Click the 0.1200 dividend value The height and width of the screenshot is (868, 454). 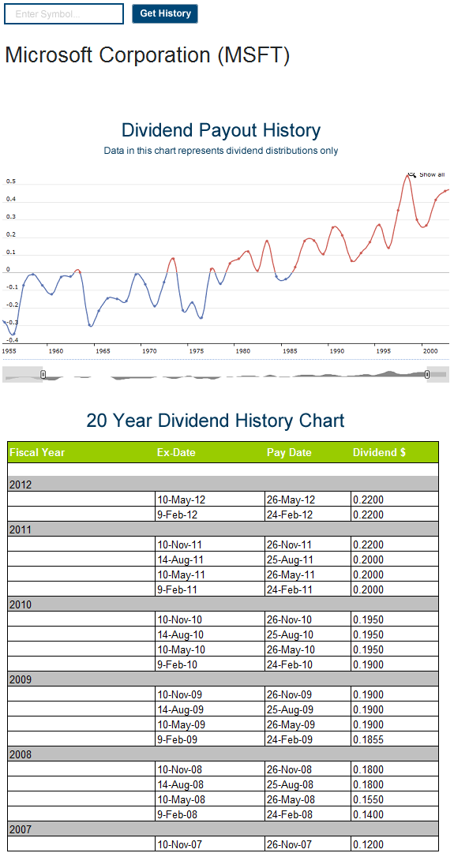(368, 844)
